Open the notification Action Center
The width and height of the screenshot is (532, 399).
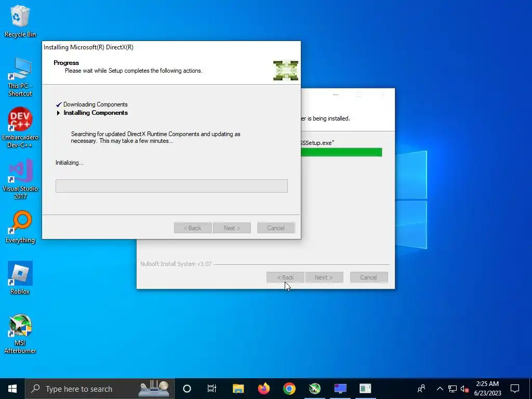(x=515, y=389)
